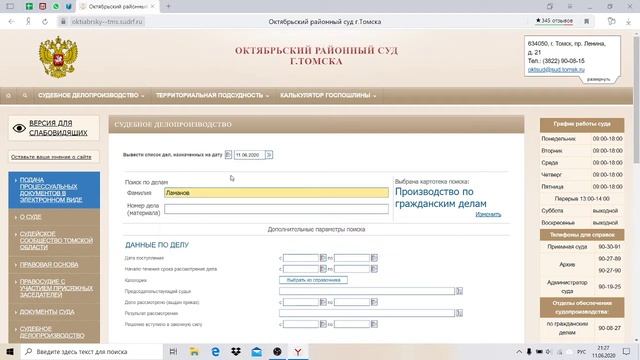Open calendar for срока рассмотрения end date
640x360 pixels.
point(374,269)
